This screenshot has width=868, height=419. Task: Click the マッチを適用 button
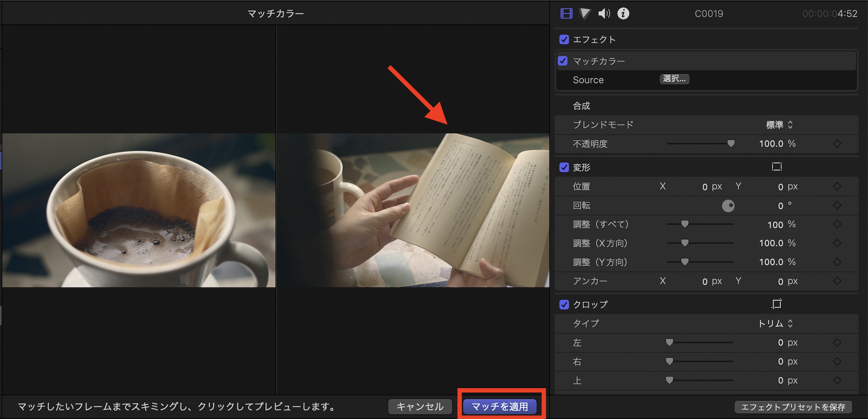pyautogui.click(x=500, y=407)
